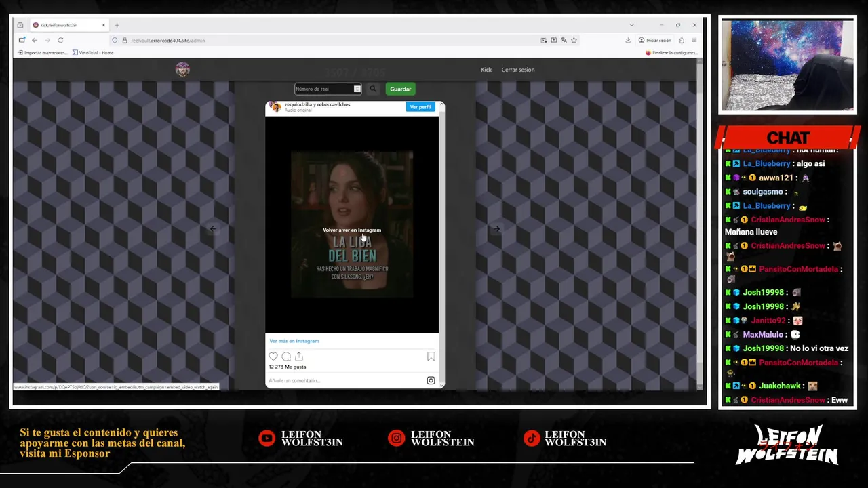The height and width of the screenshot is (488, 868).
Task: Click the Guardar button
Action: coord(400,89)
